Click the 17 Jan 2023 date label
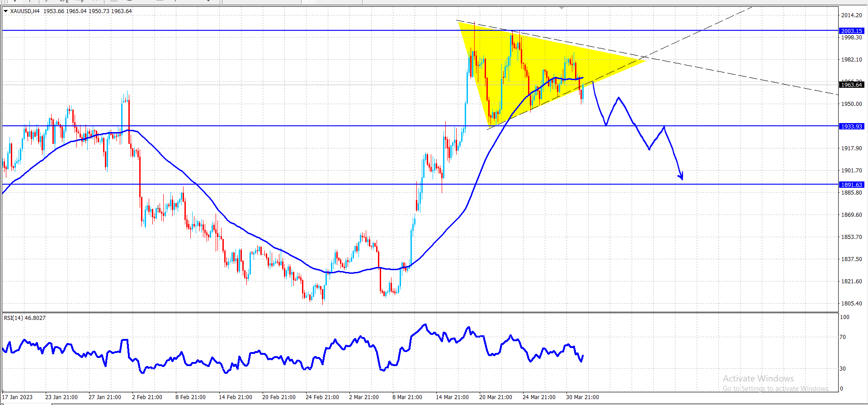Viewport: 868px width, 405px height. 17,397
